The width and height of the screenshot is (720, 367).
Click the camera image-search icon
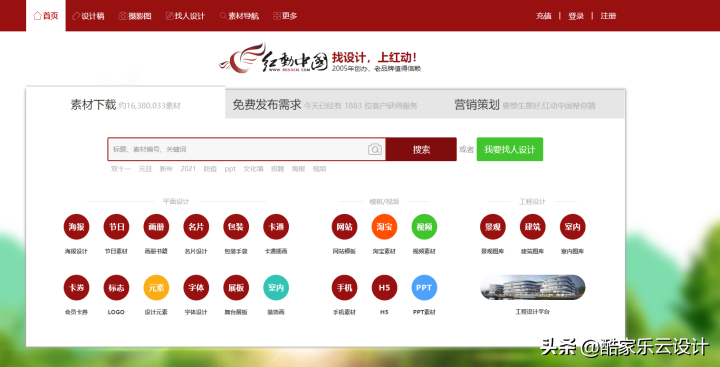tap(375, 149)
